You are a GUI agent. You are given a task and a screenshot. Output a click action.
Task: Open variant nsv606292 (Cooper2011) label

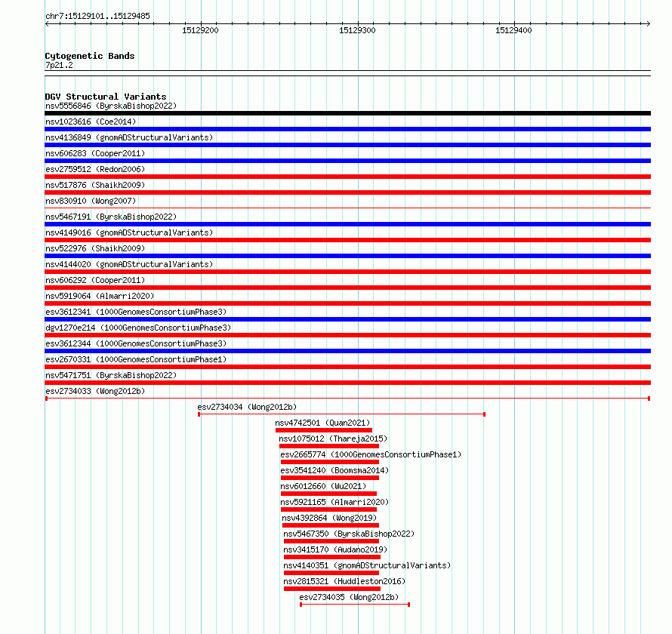(95, 280)
